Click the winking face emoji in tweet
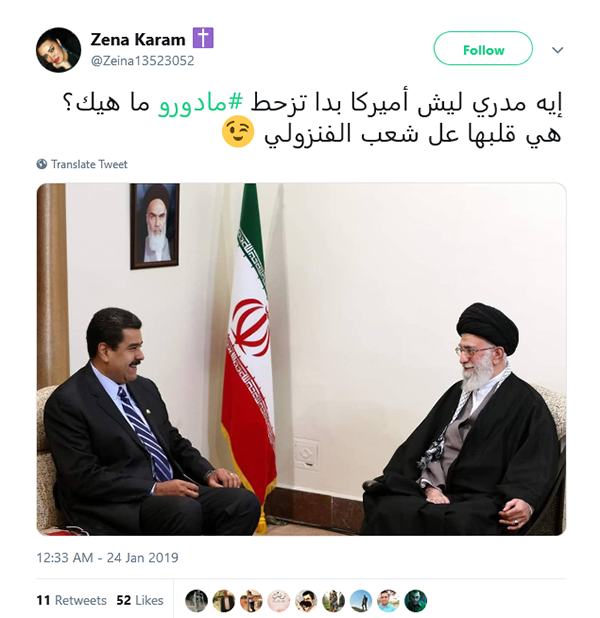Image resolution: width=600 pixels, height=618 pixels. [237, 132]
